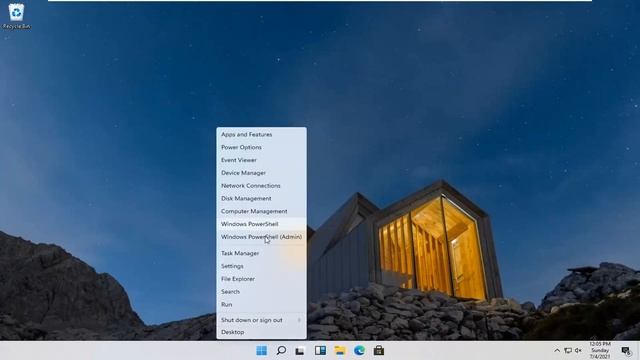Click the network tray icon
The width and height of the screenshot is (640, 360).
[x=568, y=350]
